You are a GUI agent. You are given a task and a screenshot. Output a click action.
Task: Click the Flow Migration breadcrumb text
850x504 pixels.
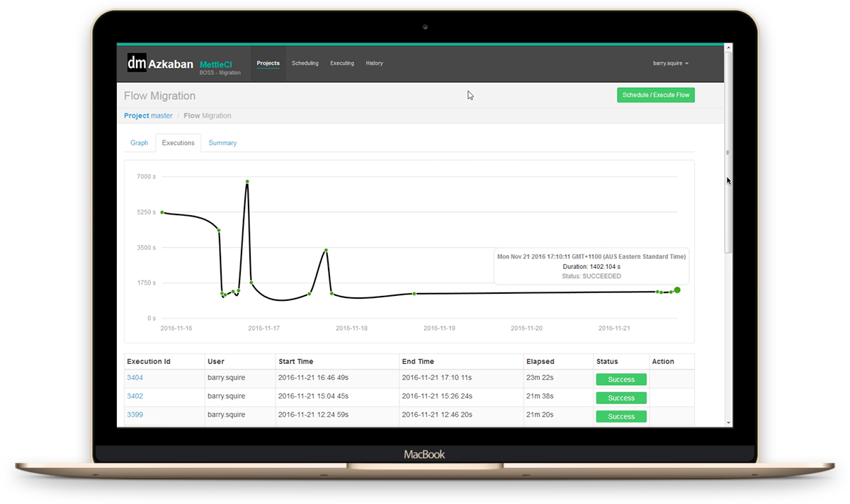pos(208,115)
